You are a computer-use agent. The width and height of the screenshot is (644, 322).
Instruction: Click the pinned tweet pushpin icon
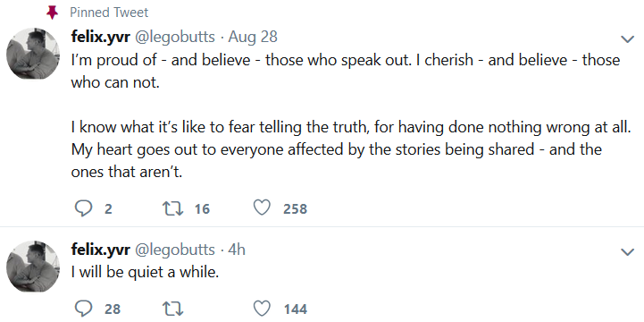(x=52, y=13)
